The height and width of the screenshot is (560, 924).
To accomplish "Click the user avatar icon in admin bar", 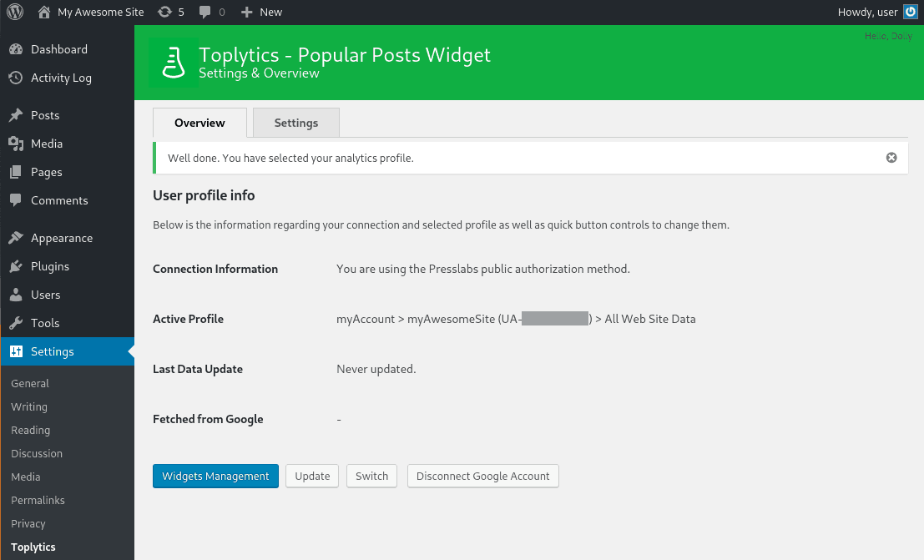I will (x=911, y=12).
